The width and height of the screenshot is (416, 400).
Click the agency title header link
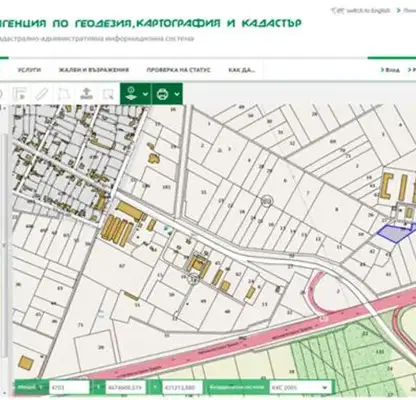[150, 23]
